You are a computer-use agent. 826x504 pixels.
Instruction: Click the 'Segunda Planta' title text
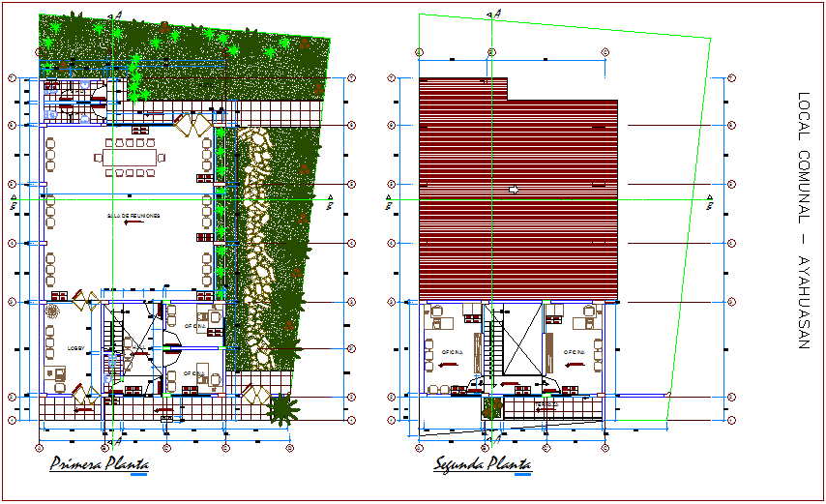click(482, 463)
